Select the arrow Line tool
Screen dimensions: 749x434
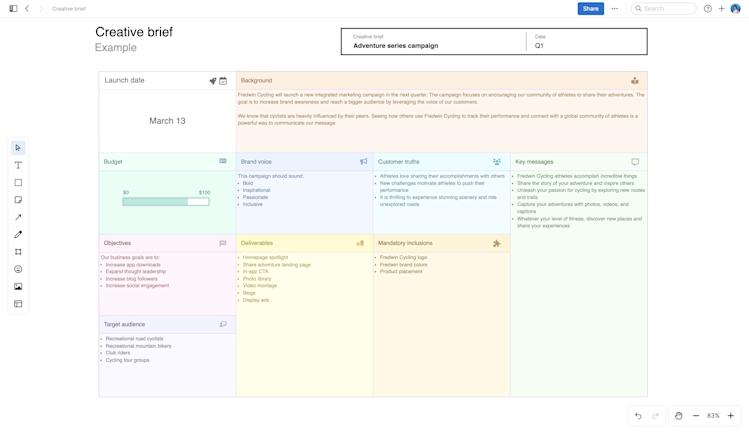click(18, 217)
